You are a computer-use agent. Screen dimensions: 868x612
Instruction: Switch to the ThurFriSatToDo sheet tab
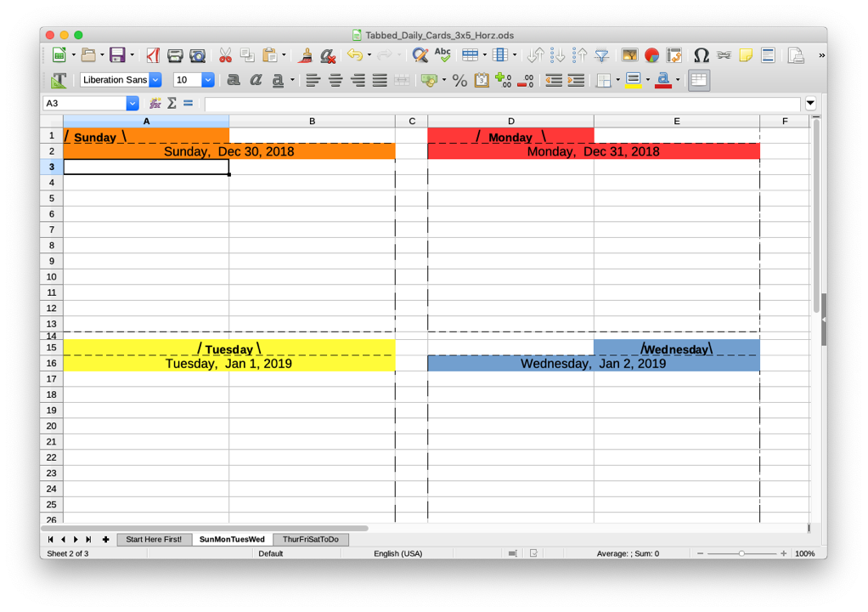(310, 539)
